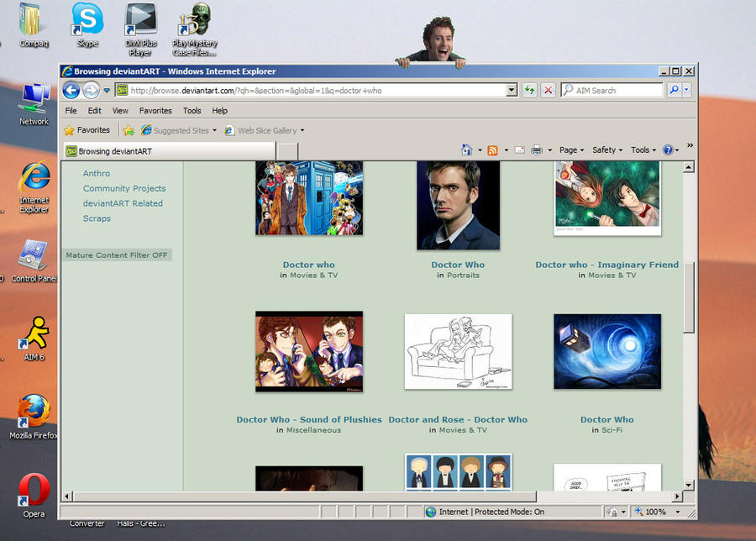Open the Safety dropdown menu

[x=607, y=150]
